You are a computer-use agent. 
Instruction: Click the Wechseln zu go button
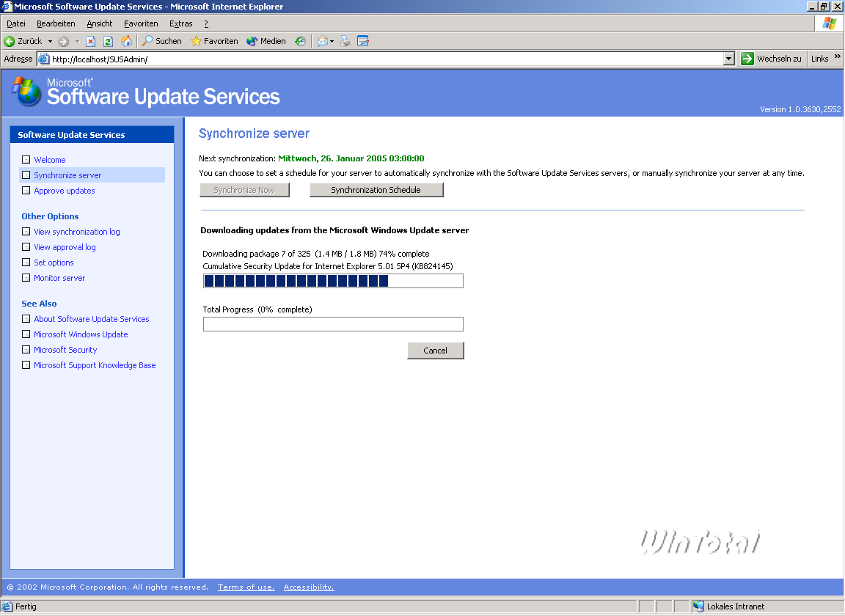pyautogui.click(x=771, y=59)
